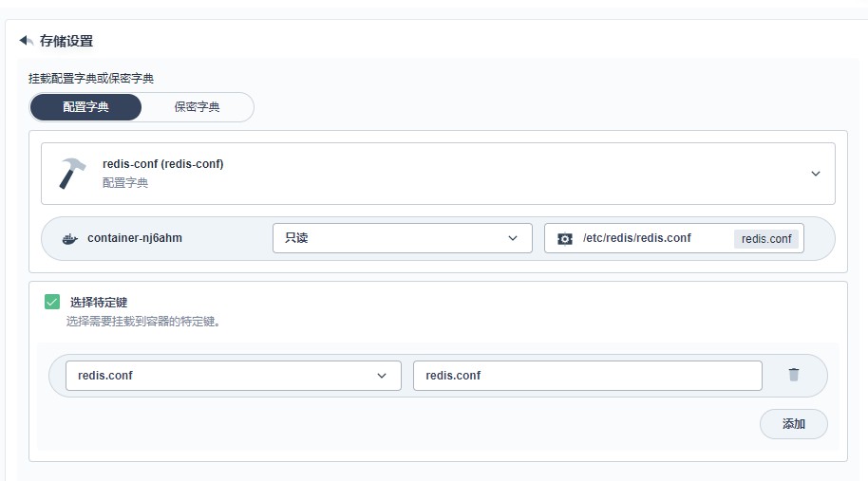Click the 挂载配置字典或保密字典 label
The height and width of the screenshot is (481, 868).
pyautogui.click(x=91, y=79)
